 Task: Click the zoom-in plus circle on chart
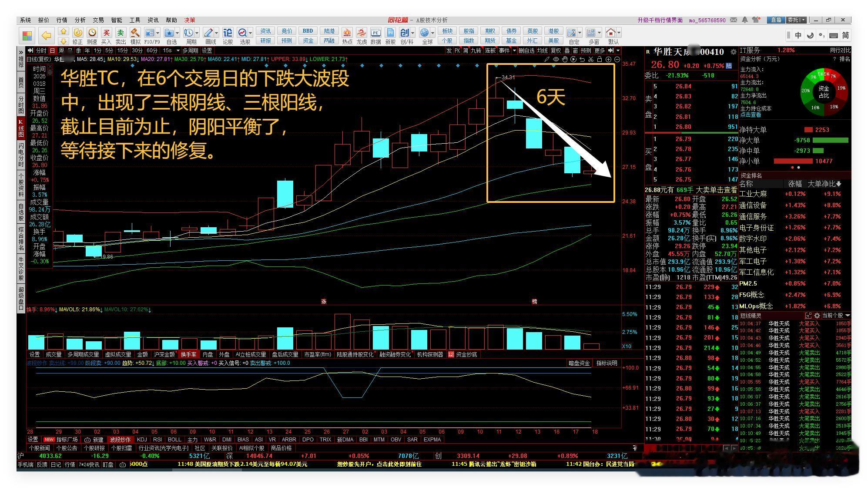[x=608, y=59]
